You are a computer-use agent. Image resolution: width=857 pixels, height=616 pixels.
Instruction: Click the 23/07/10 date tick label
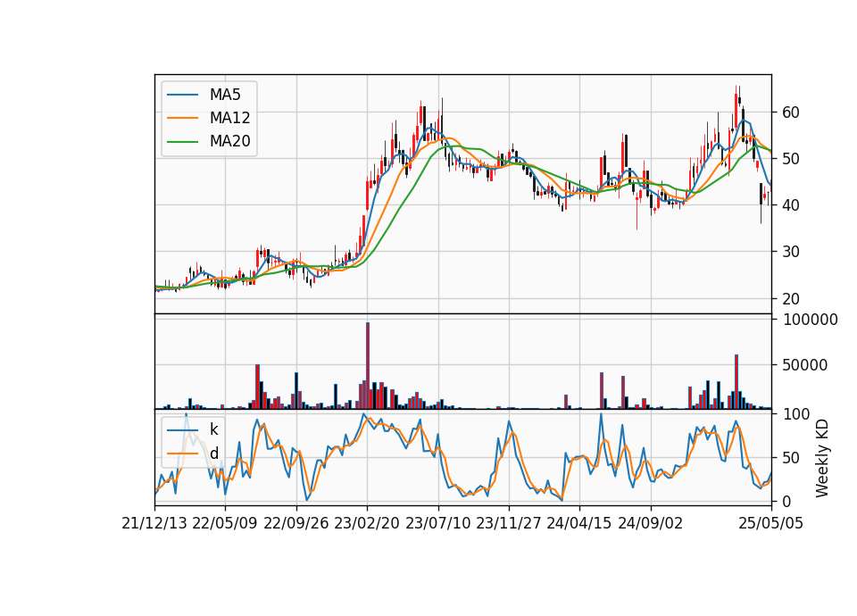point(437,523)
